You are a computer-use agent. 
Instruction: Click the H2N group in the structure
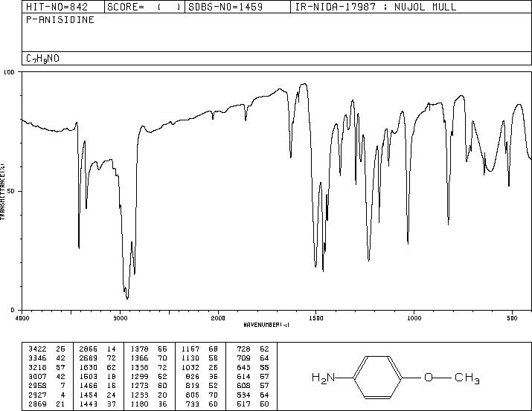tap(324, 378)
